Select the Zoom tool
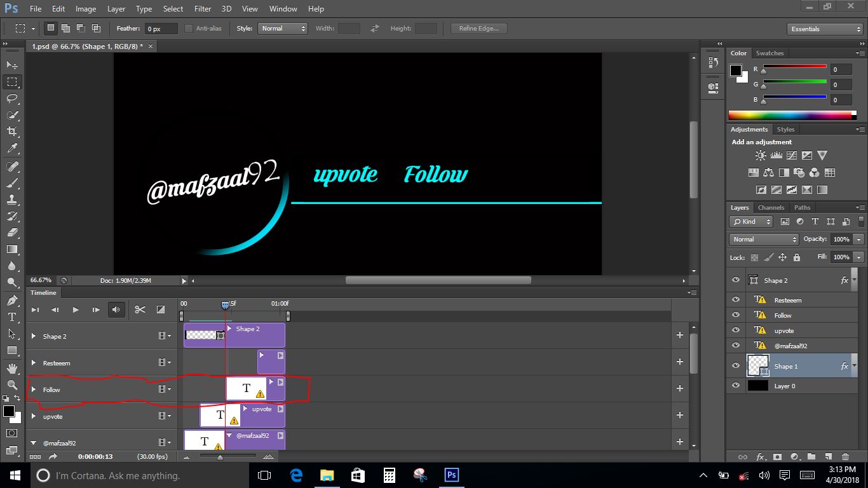 point(12,385)
